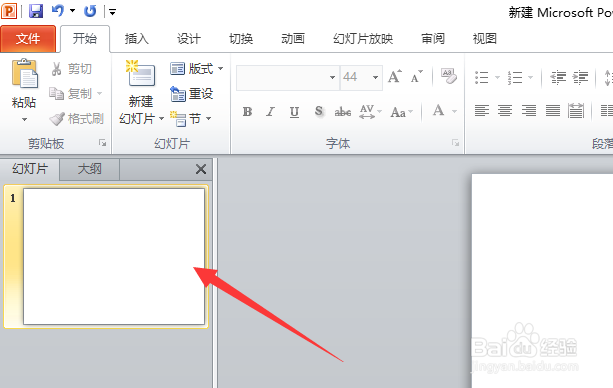Click the 剪切 button
Image resolution: width=613 pixels, height=388 pixels.
pos(71,69)
